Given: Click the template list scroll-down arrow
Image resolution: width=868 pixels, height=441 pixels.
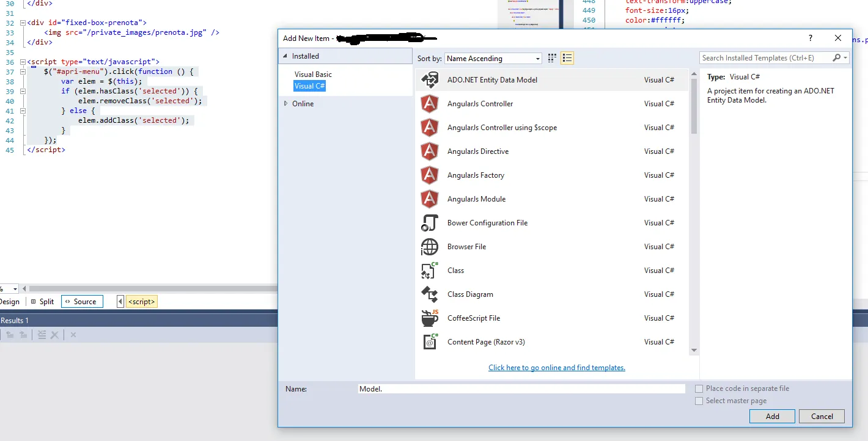Looking at the screenshot, I should 694,350.
